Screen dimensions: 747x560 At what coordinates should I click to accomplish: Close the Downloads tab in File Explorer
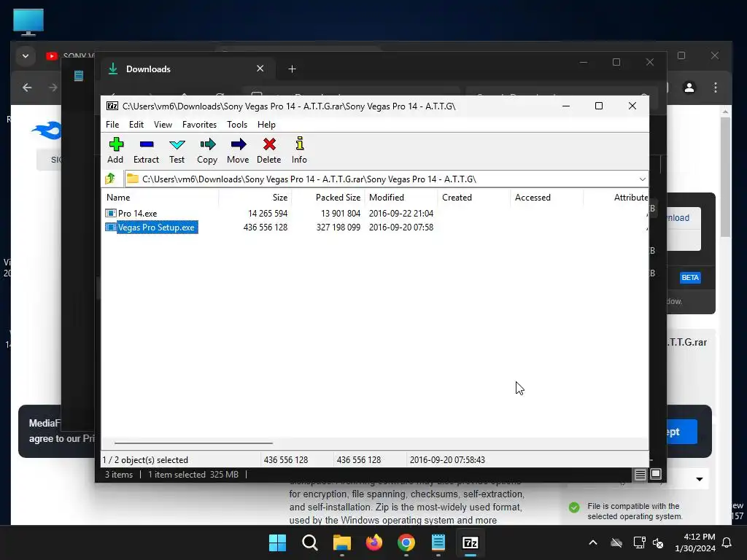click(260, 69)
